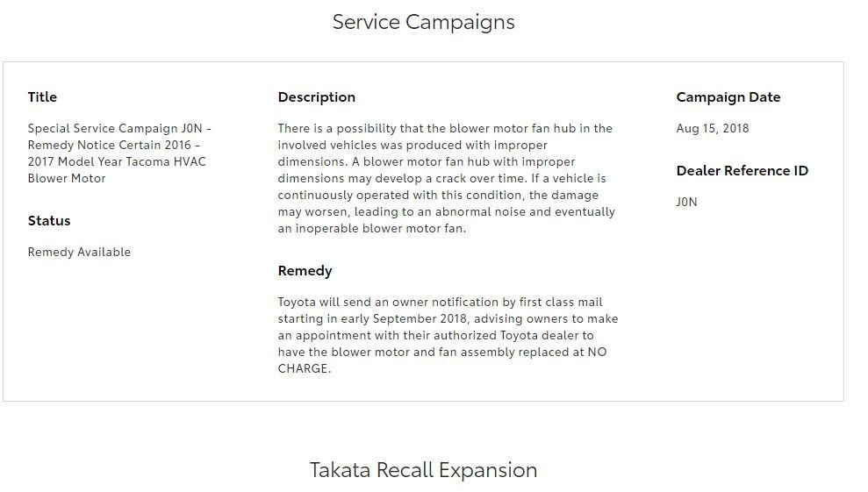Click the Special Service Campaign J0N title text
The image size is (868, 492).
pos(119,153)
